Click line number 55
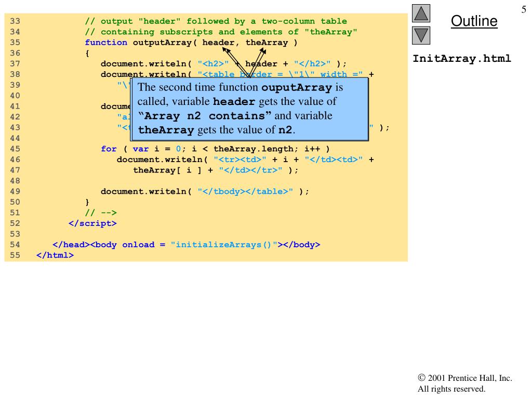Screen dimensions: 532x399 15,255
